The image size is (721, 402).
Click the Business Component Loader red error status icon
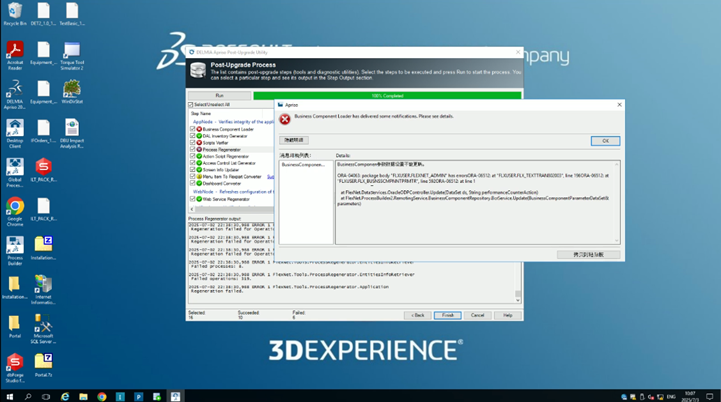click(x=199, y=129)
